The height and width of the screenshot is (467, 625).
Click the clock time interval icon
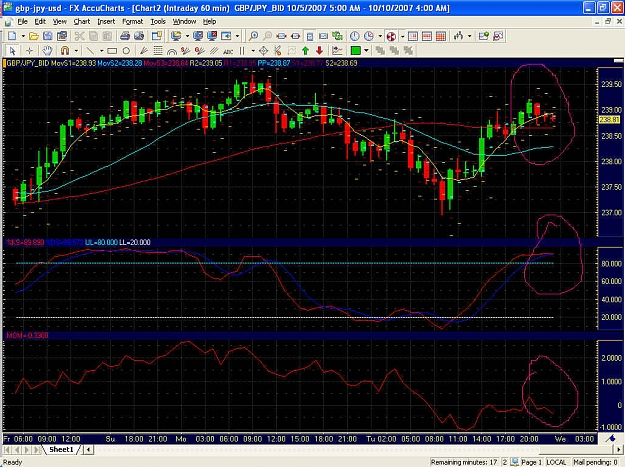354,36
